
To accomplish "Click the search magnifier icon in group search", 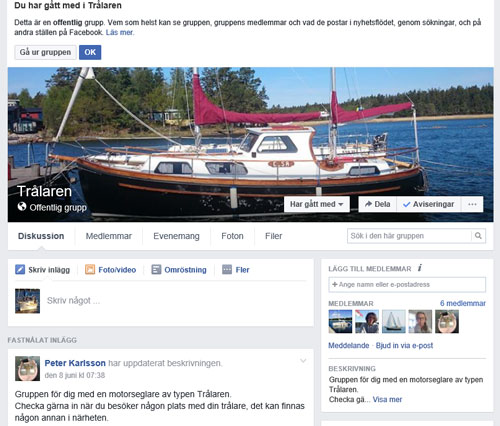I will [x=478, y=236].
